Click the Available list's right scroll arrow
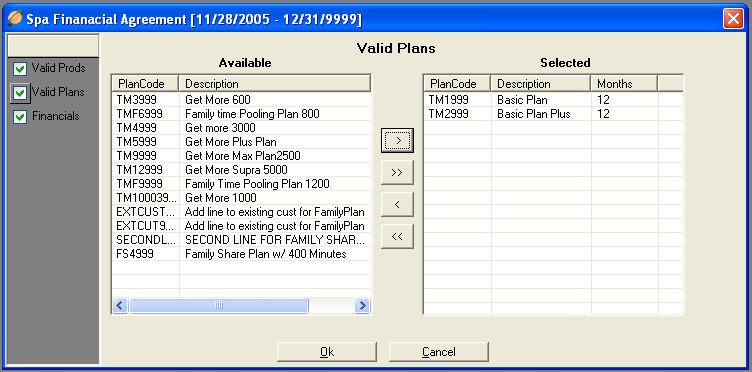Viewport: 752px width, 372px height. [x=363, y=305]
